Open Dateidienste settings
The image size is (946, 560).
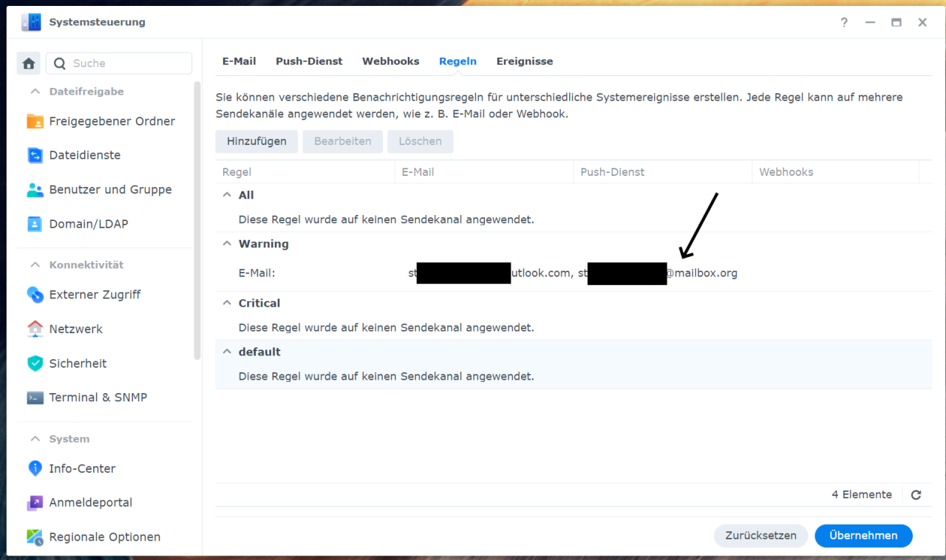click(84, 155)
